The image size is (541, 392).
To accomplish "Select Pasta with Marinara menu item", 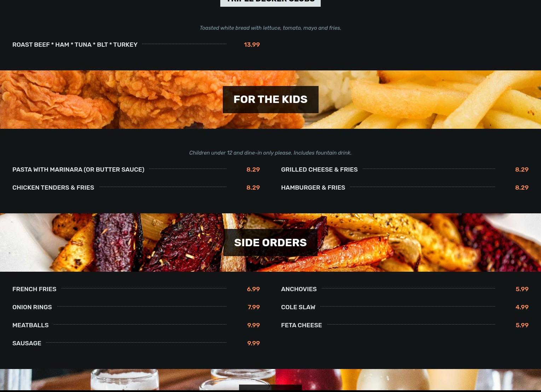I will (x=78, y=169).
